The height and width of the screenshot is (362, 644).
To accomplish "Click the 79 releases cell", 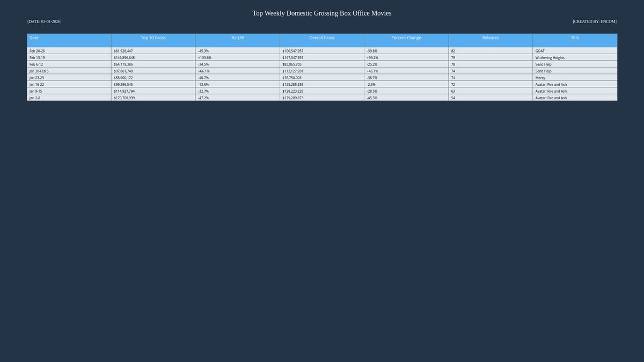I will (x=491, y=57).
